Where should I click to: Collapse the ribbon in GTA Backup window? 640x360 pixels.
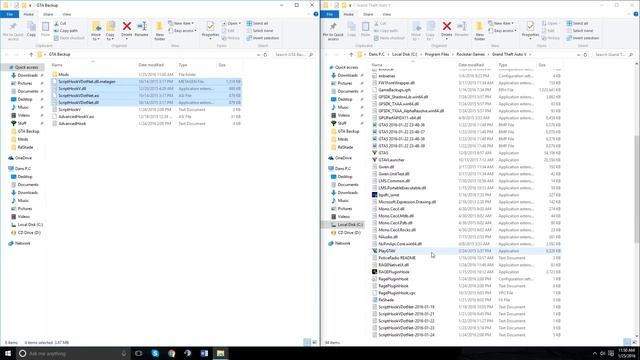(308, 14)
